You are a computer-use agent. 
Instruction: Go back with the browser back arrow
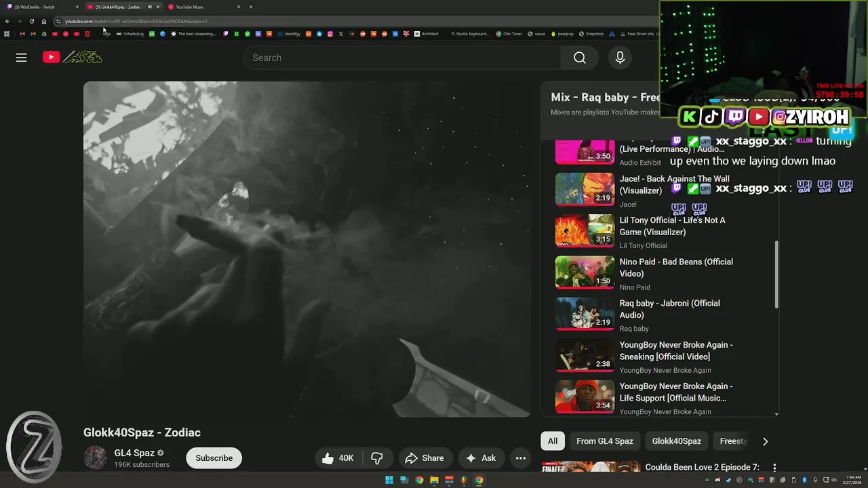tap(7, 21)
